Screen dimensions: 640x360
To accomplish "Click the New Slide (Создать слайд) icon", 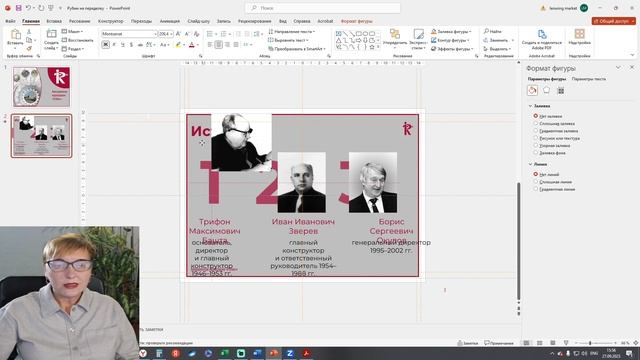I will point(51,35).
